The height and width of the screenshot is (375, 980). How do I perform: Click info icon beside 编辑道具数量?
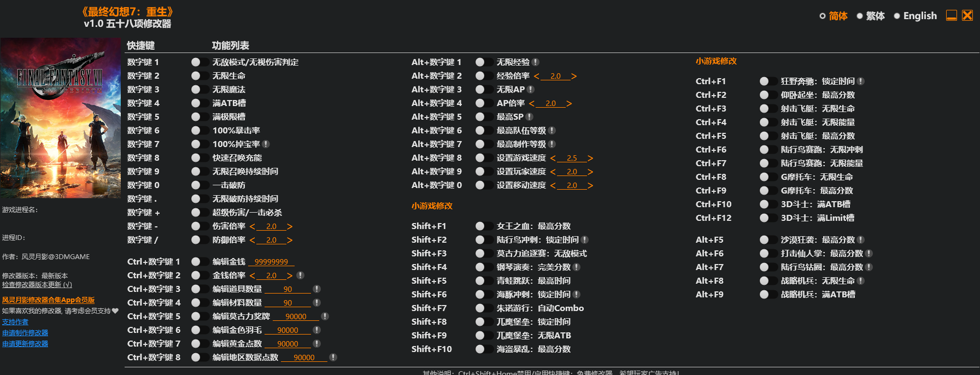(x=316, y=289)
